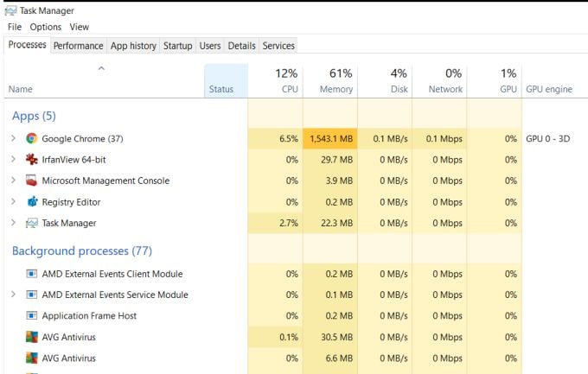Open the Startup tab
Viewport: 588px width, 374px height.
pos(178,46)
